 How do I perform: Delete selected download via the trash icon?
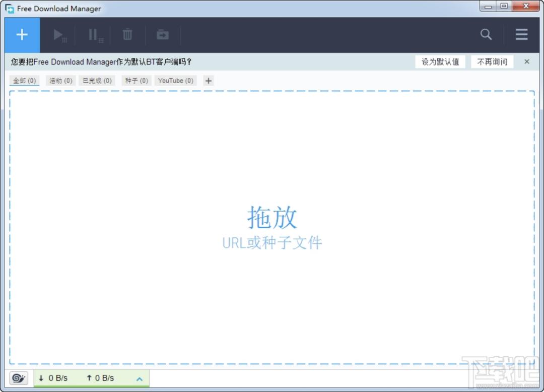(x=127, y=34)
